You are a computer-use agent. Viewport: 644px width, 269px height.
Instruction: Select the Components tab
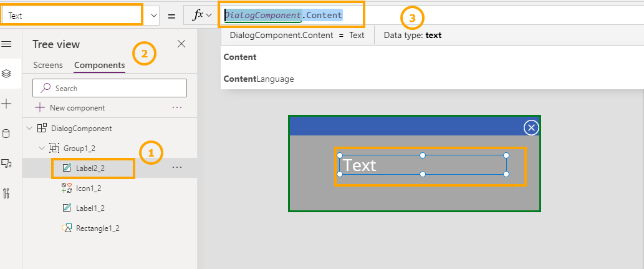[x=99, y=65]
